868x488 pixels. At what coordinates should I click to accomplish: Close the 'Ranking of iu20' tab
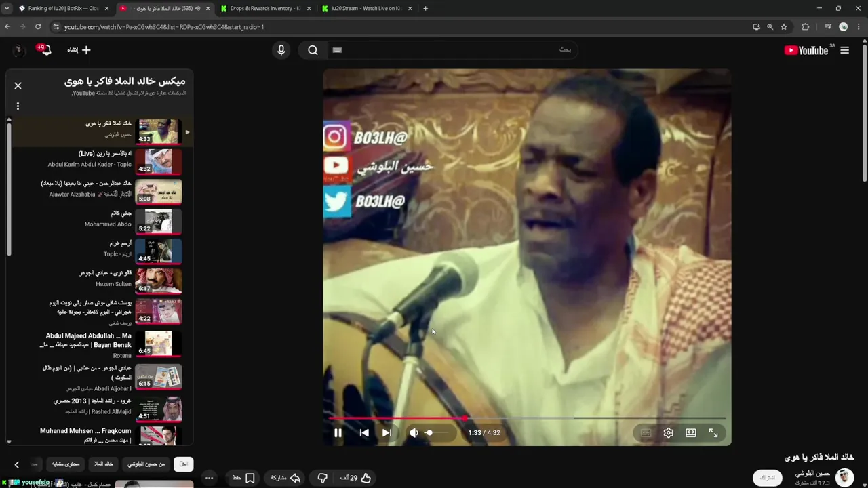point(106,8)
